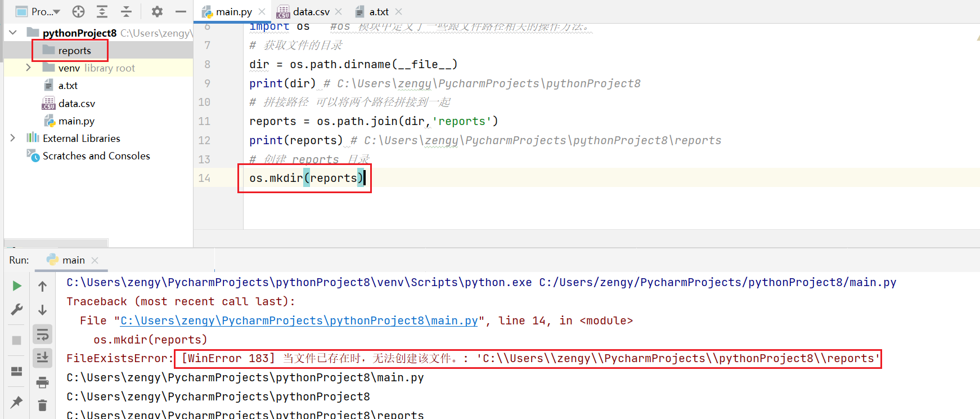Collapse the pythonProject8 root node
The image size is (980, 419).
tap(13, 33)
